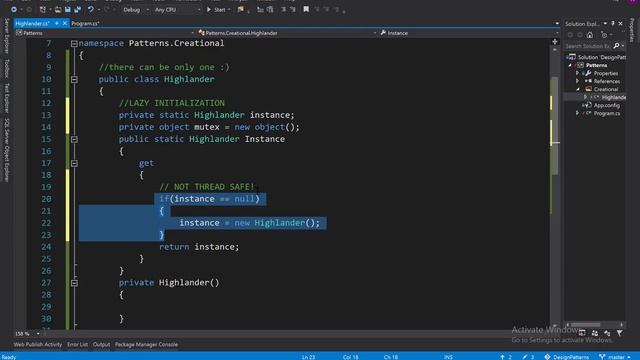The image size is (640, 360).
Task: Click the Open File folder icon
Action: pyautogui.click(x=58, y=9)
